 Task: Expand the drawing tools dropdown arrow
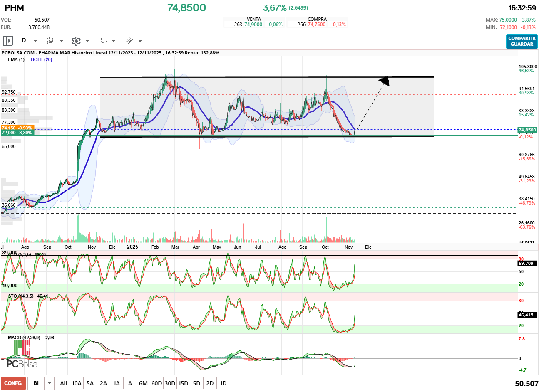tap(140, 41)
